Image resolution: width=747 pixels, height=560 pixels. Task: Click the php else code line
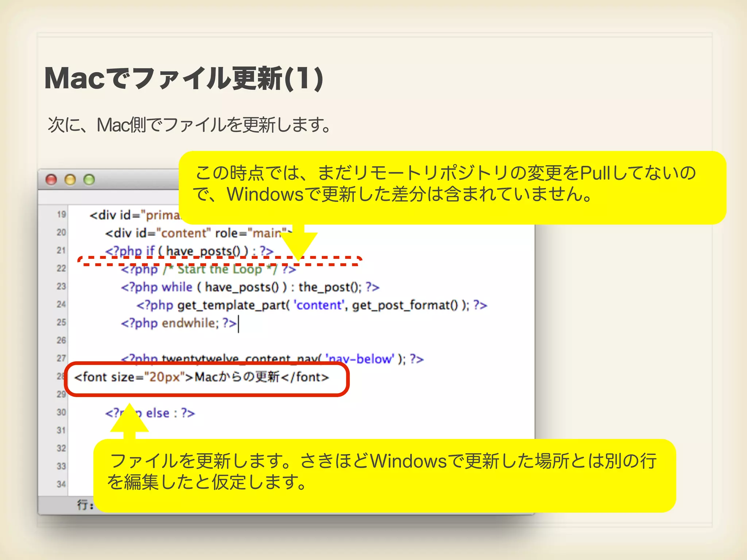tap(157, 413)
